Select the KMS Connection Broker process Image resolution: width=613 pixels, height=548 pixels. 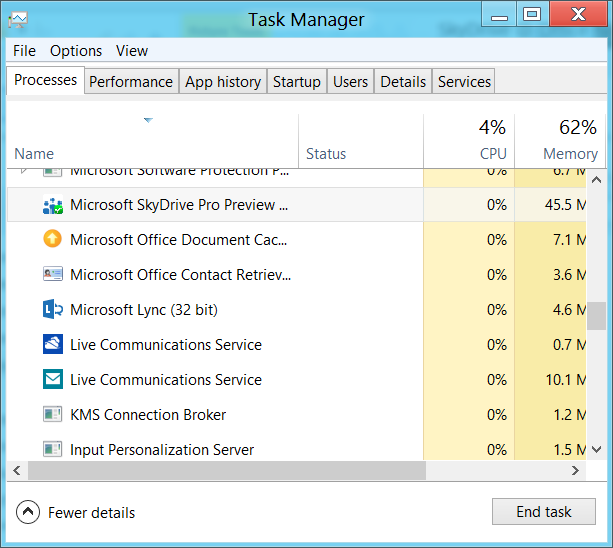tap(296, 414)
